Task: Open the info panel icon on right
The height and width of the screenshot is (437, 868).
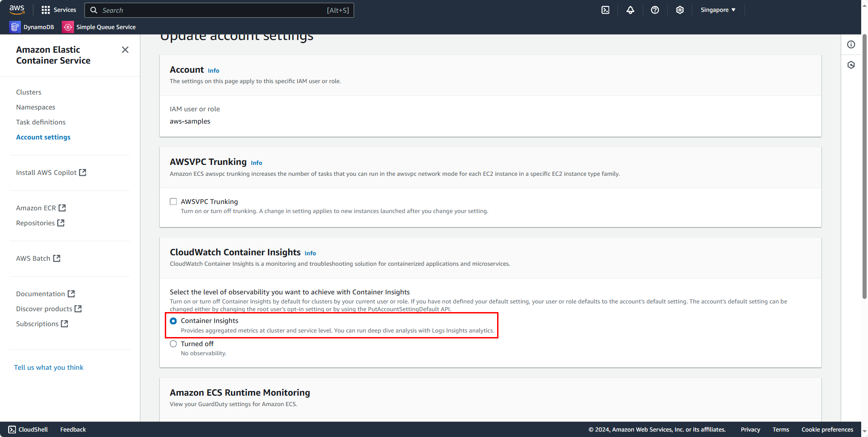Action: [x=851, y=45]
